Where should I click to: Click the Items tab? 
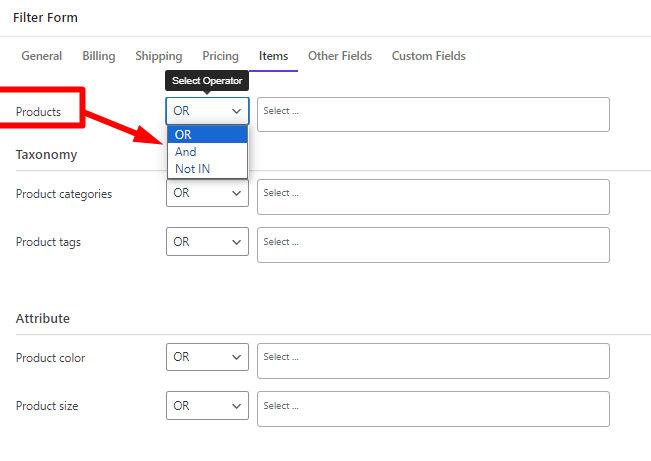pyautogui.click(x=273, y=56)
